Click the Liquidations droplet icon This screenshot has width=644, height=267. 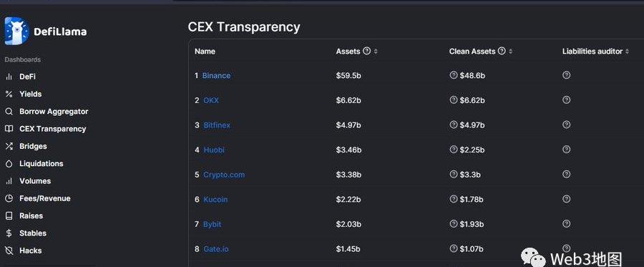[x=9, y=163]
